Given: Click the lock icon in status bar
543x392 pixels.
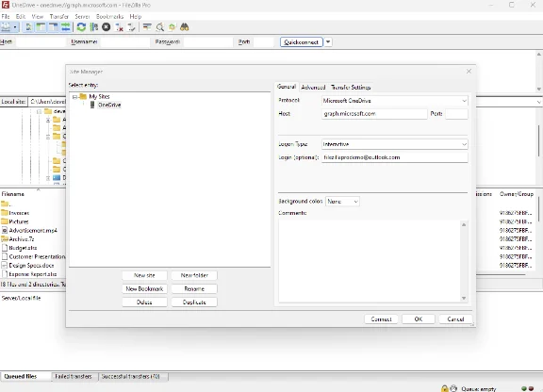Looking at the screenshot, I should coord(445,388).
